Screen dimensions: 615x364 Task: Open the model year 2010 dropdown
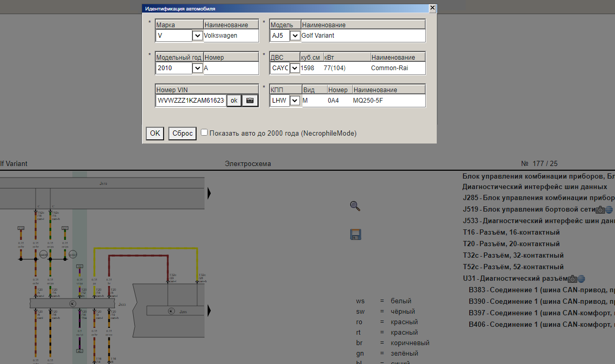click(x=197, y=68)
